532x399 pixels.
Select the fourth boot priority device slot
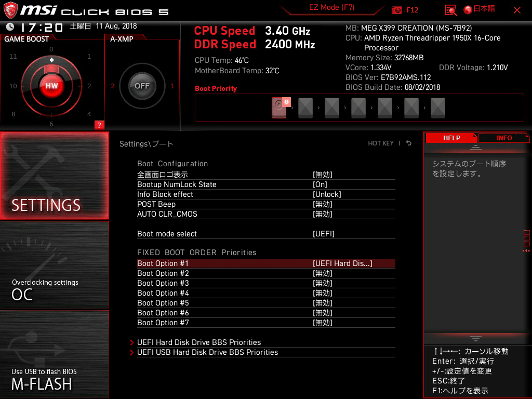tap(358, 108)
